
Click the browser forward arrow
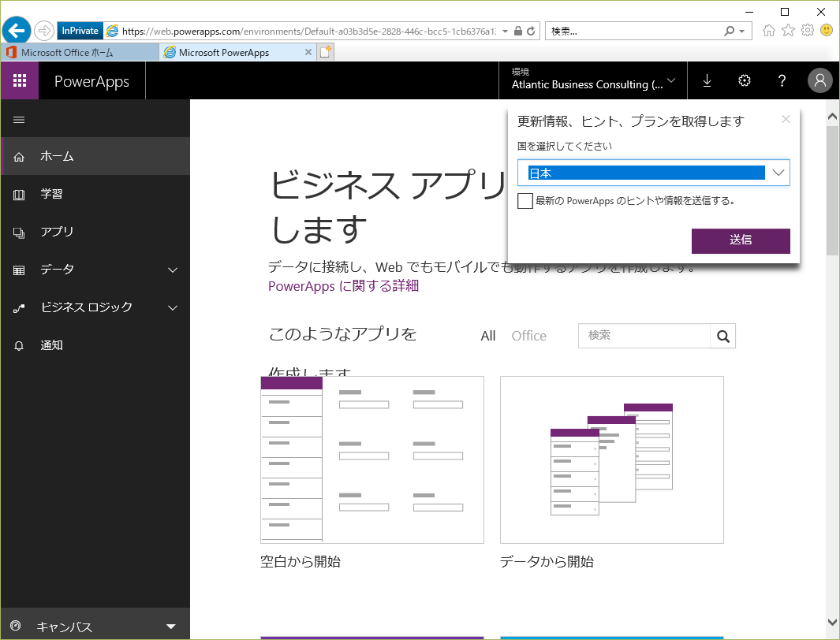pyautogui.click(x=44, y=31)
